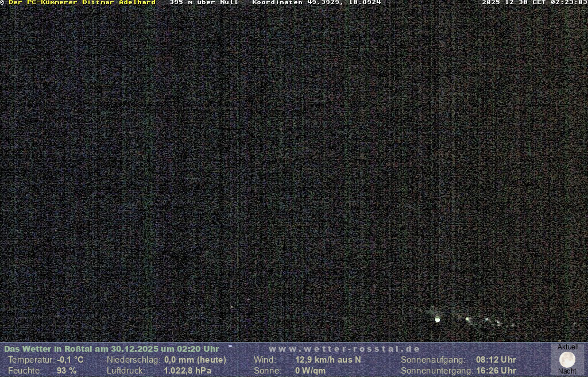
Task: Click the 'Temperatur:' label in the weather bar
Action: click(30, 360)
